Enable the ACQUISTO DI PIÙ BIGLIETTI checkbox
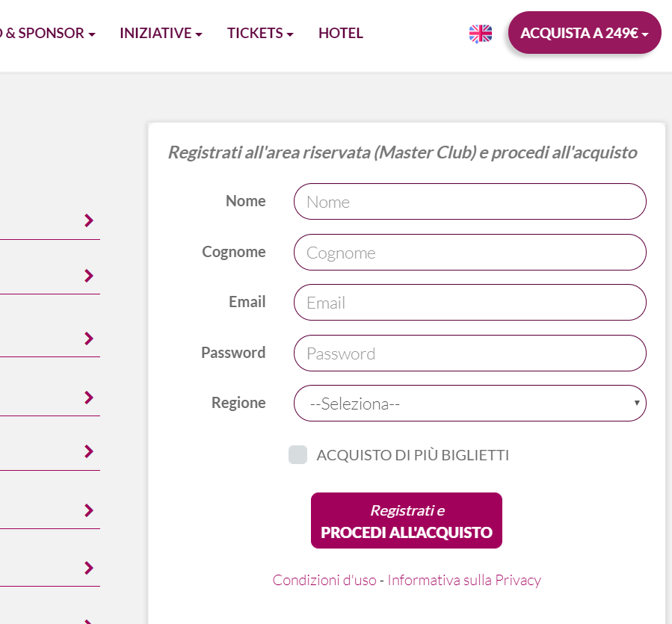672x624 pixels. [x=298, y=455]
